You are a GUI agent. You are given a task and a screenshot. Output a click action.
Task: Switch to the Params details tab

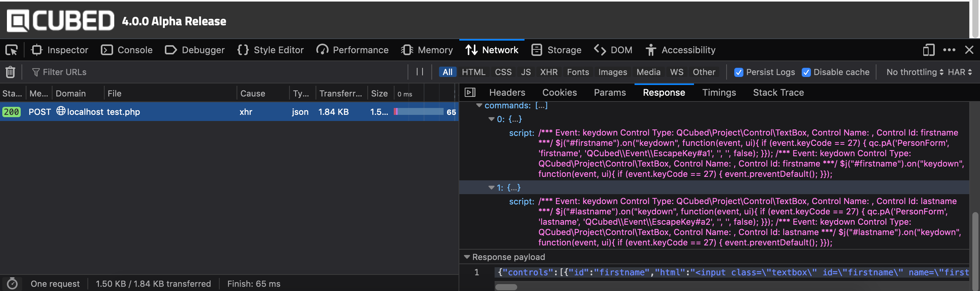pyautogui.click(x=610, y=92)
